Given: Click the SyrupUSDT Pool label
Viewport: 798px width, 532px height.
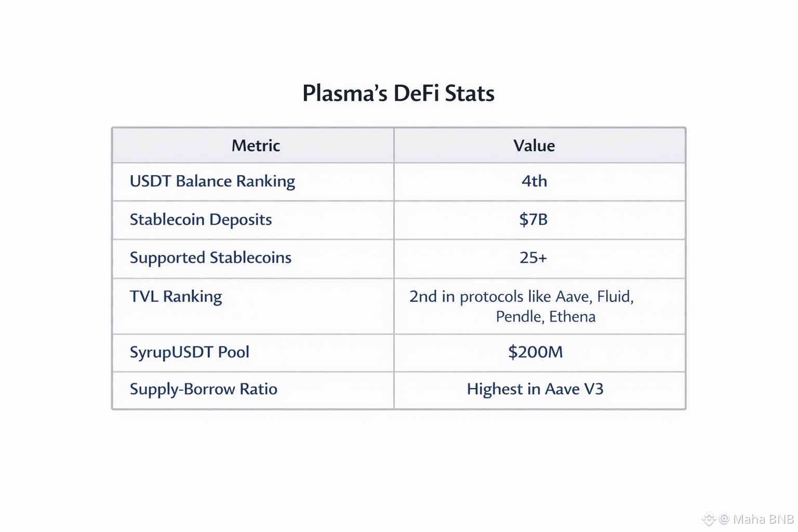Looking at the screenshot, I should coord(189,352).
